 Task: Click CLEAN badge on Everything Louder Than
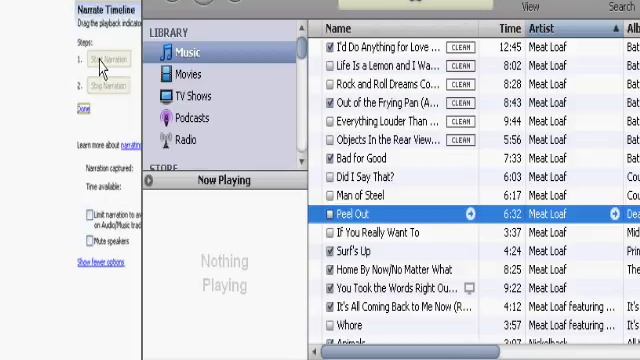click(461, 122)
